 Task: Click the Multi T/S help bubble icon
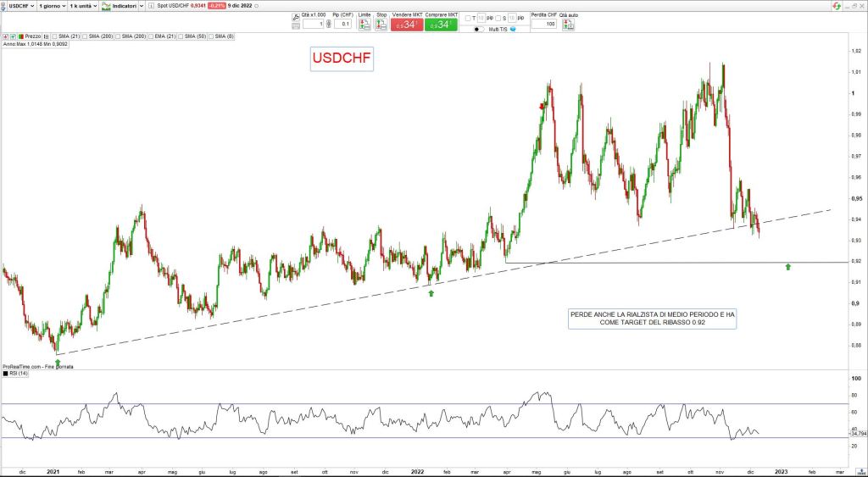coord(513,30)
